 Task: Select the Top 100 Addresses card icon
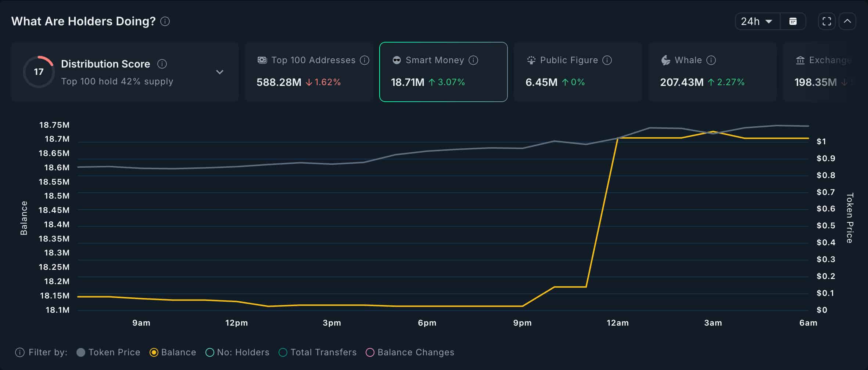262,60
